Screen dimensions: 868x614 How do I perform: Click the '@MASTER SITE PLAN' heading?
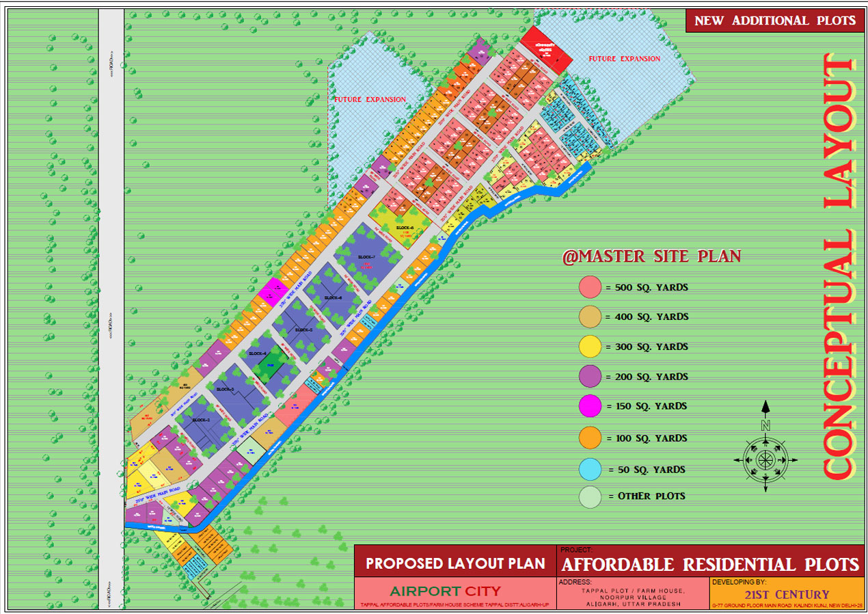tap(651, 257)
